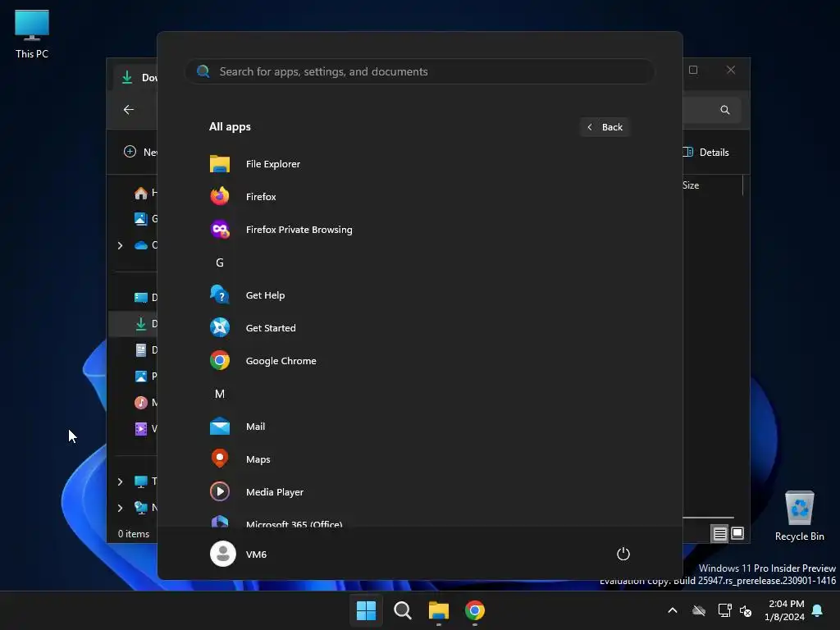Open network status tray icon
This screenshot has height=630, width=840.
724,610
